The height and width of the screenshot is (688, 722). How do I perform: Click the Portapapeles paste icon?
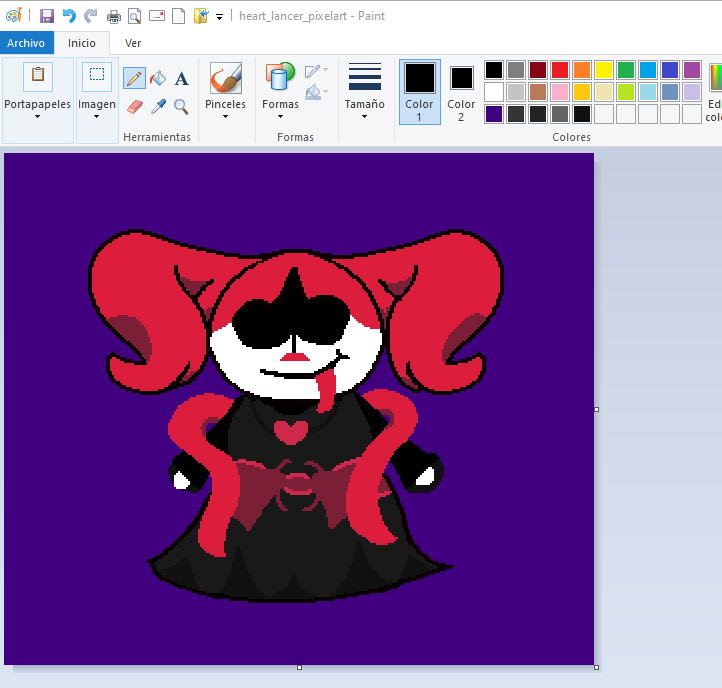click(38, 76)
